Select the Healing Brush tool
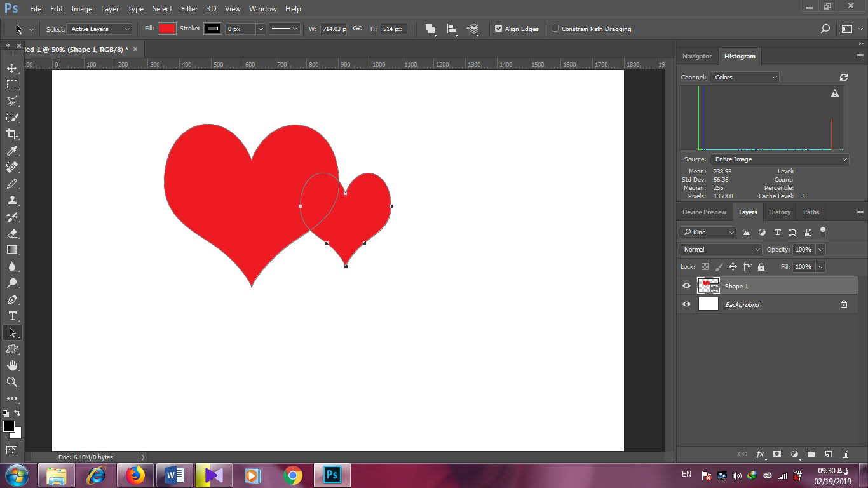The width and height of the screenshot is (868, 488). click(11, 167)
